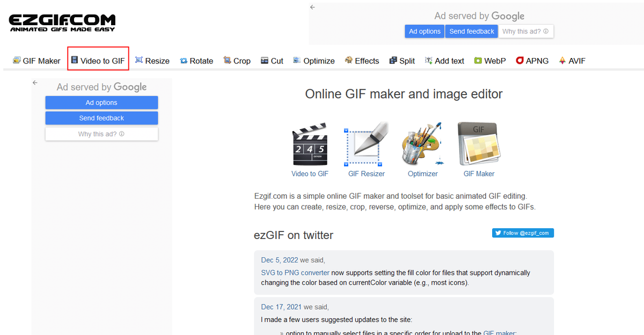Open the Cut tool menu item
Viewport: 644px width, 335px height.
(x=272, y=61)
